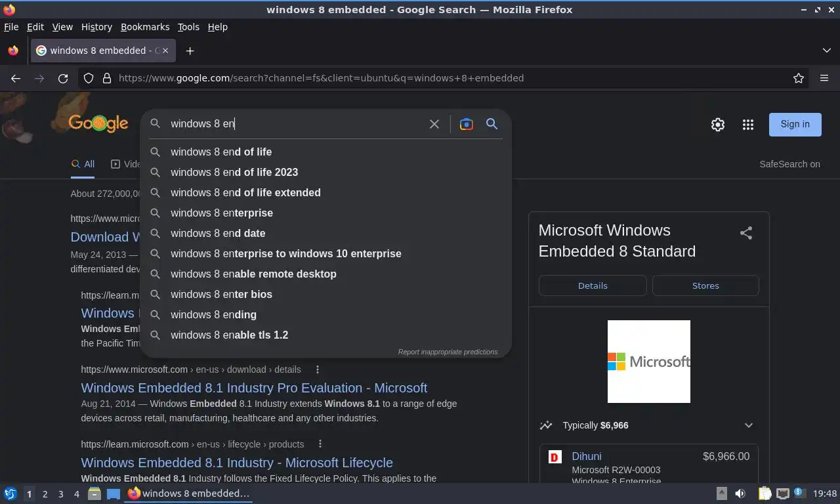Choose suggestion windows 8 enterprise

[325, 213]
